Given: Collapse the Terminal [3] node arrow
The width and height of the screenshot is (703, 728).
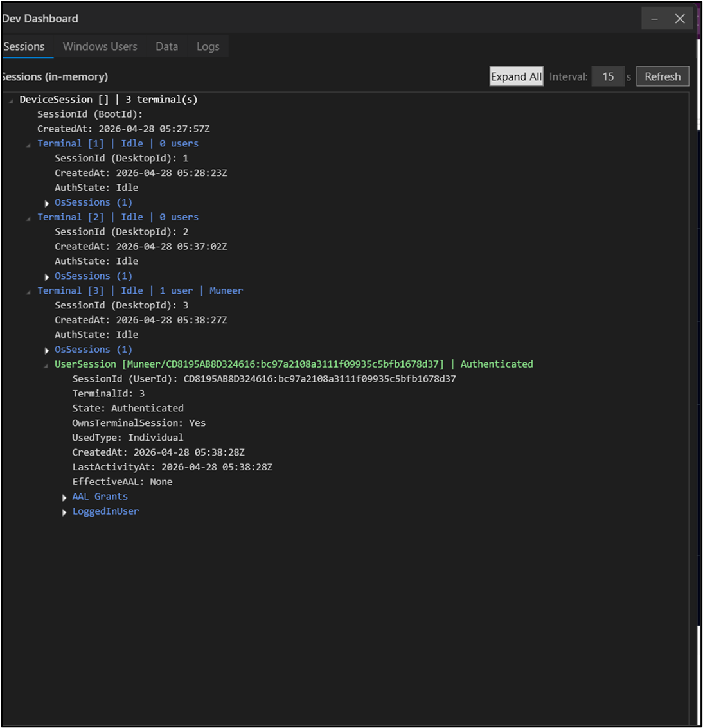Looking at the screenshot, I should (x=28, y=292).
